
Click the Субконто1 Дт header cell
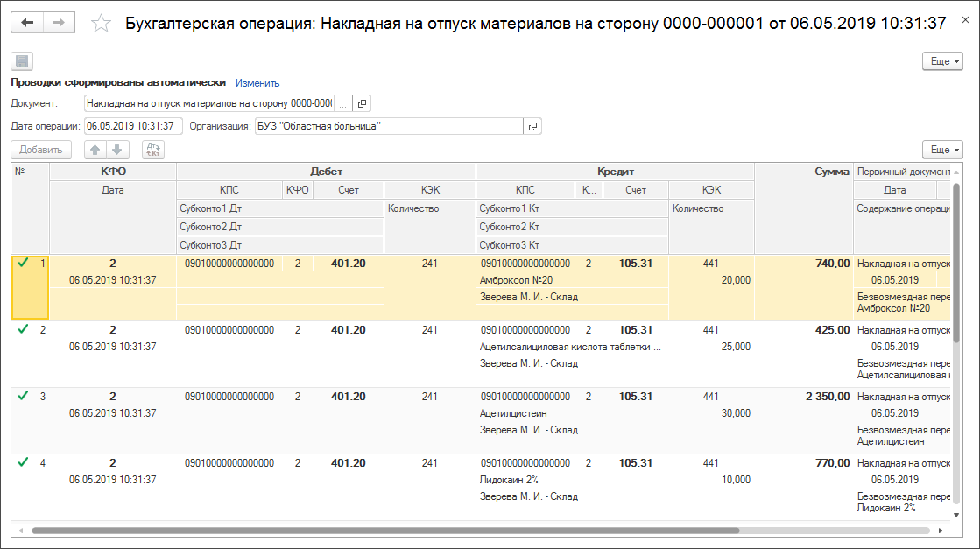[x=280, y=208]
